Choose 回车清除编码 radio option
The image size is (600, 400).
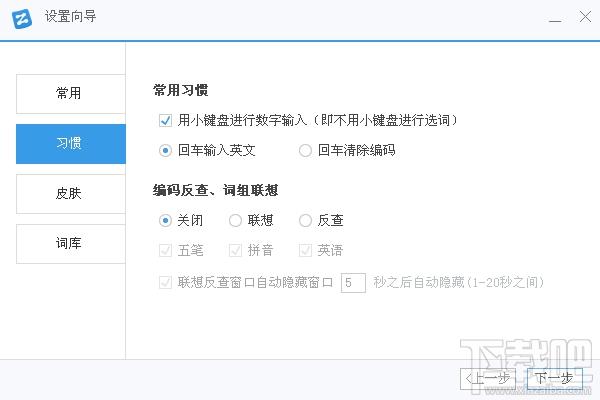(305, 150)
